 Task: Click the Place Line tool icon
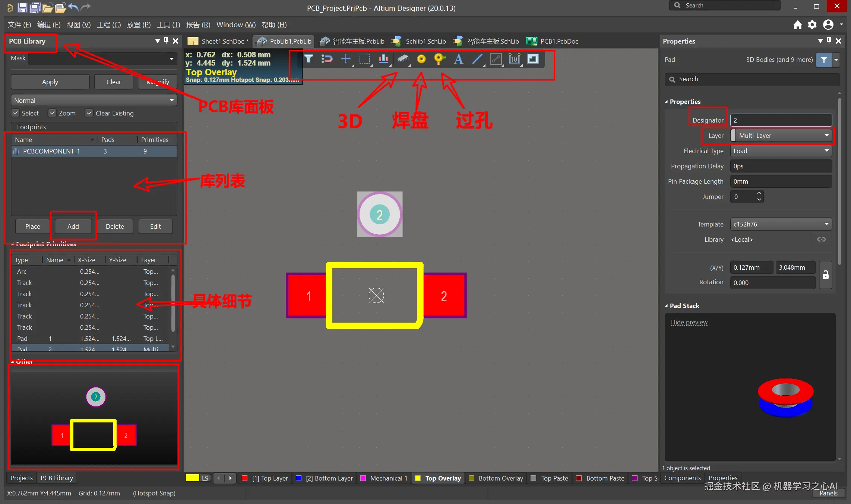click(x=477, y=59)
